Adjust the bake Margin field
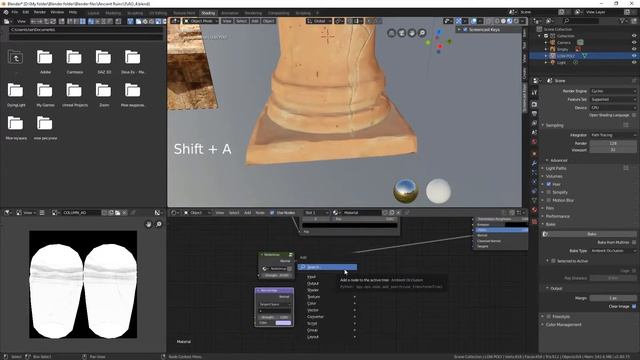The height and width of the screenshot is (360, 640). pyautogui.click(x=613, y=298)
